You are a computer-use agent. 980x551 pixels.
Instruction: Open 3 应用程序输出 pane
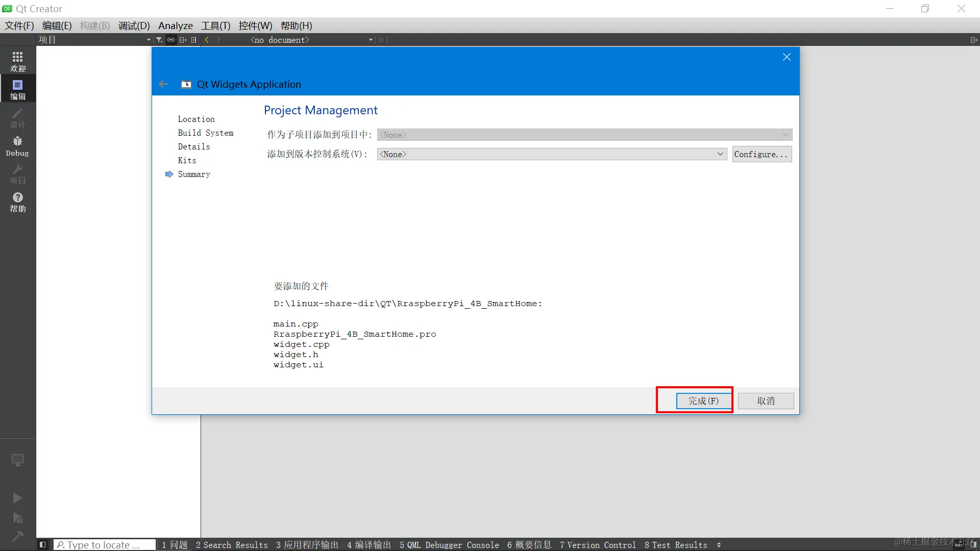point(307,545)
